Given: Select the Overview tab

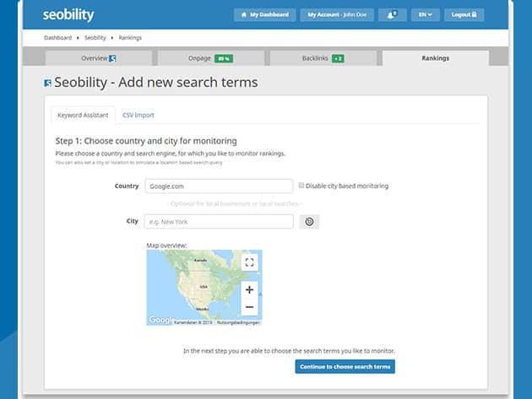Looking at the screenshot, I should (99, 58).
